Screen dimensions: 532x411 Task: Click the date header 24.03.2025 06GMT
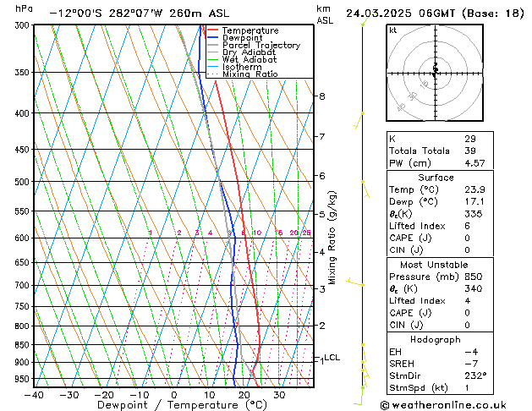(400, 14)
